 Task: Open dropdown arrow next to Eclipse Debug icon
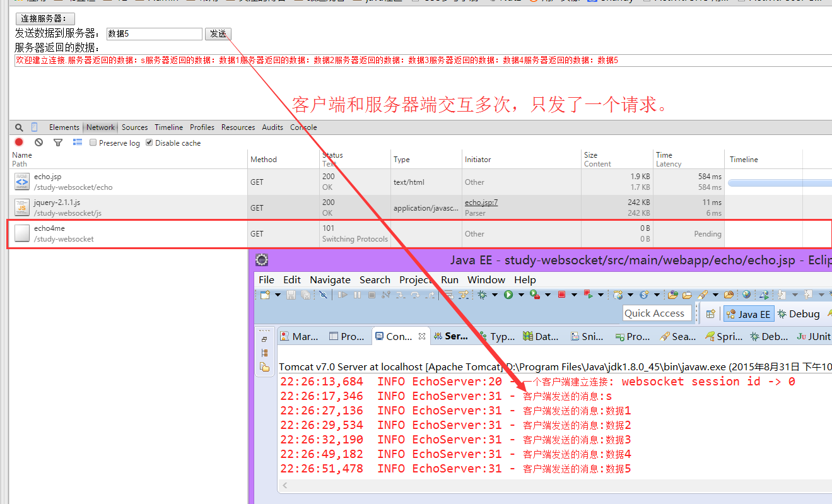[x=495, y=295]
